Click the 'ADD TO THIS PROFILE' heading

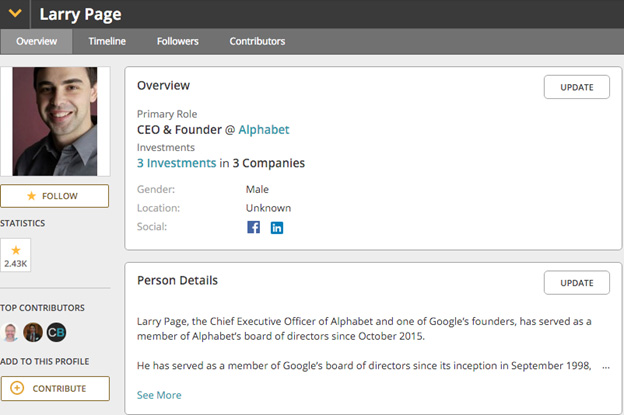[45, 362]
